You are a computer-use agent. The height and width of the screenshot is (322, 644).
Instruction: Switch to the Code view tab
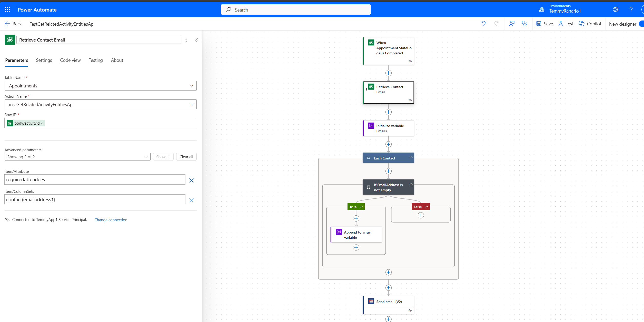(x=70, y=60)
